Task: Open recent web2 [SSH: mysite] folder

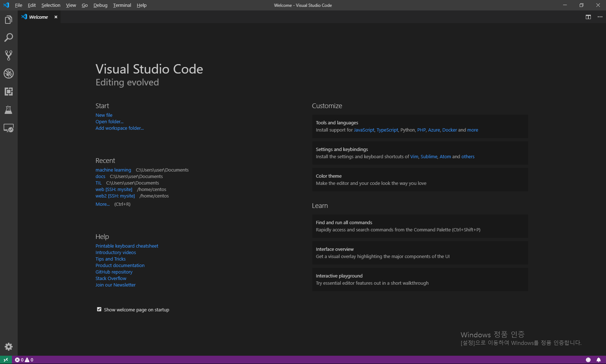Action: 115,196
